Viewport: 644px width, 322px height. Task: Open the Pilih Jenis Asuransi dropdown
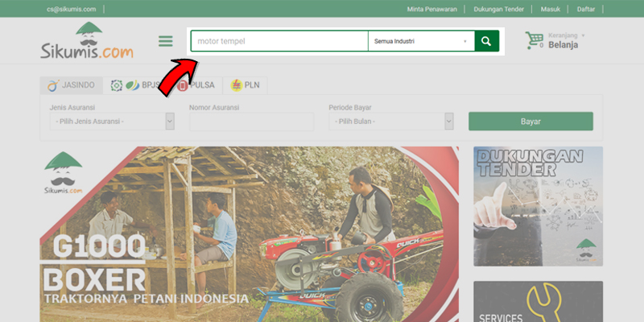112,122
